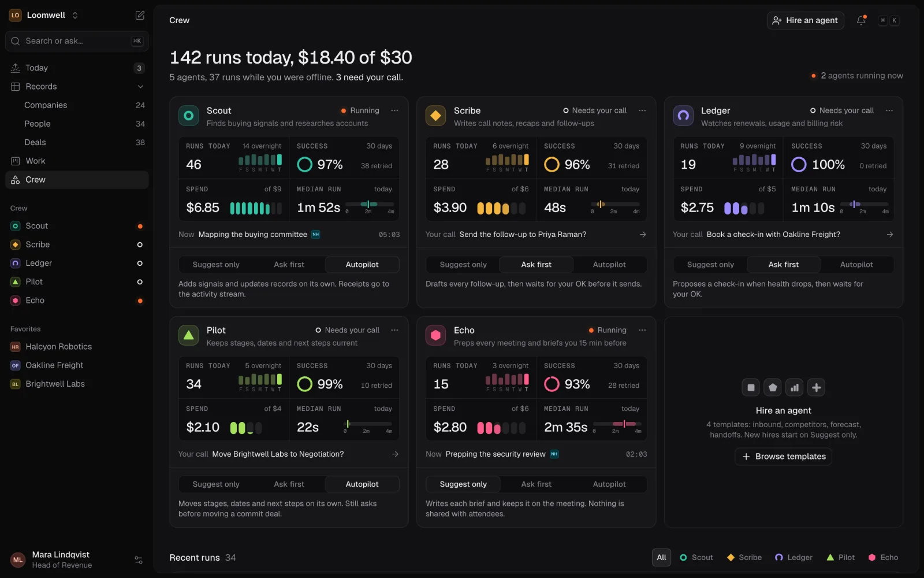The width and height of the screenshot is (924, 578).
Task: Filter recent runs by All
Action: [x=661, y=557]
